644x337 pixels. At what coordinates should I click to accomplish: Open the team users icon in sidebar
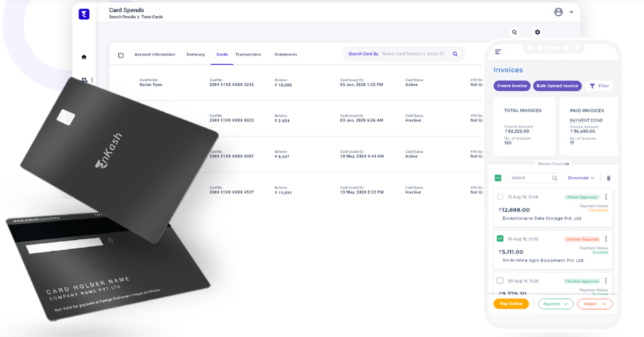click(84, 80)
